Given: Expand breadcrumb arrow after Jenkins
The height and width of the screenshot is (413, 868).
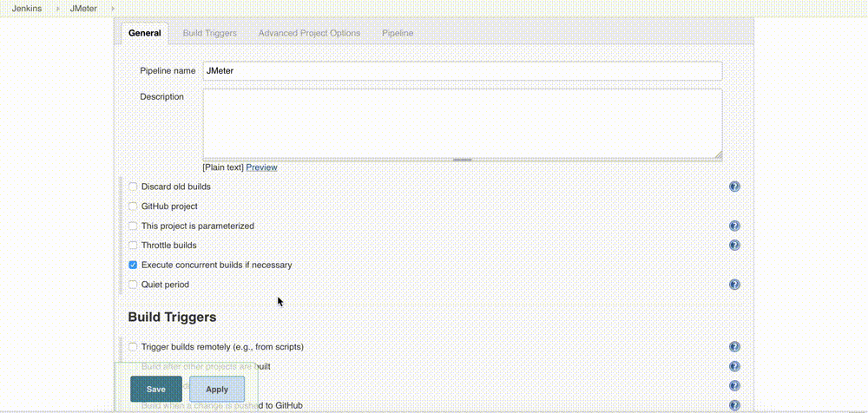Looking at the screenshot, I should (56, 9).
